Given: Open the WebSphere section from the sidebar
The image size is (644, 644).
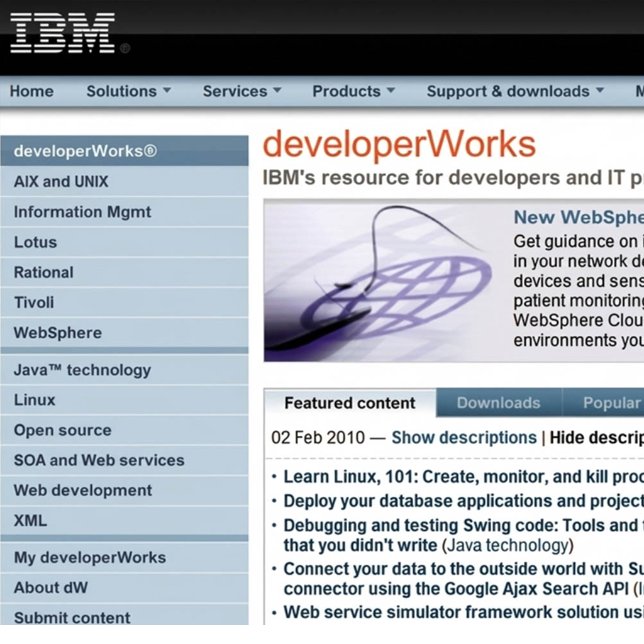Looking at the screenshot, I should (x=57, y=333).
